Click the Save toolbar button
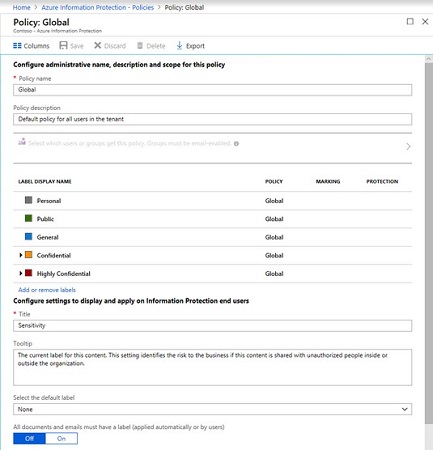The image size is (433, 450). (x=71, y=46)
